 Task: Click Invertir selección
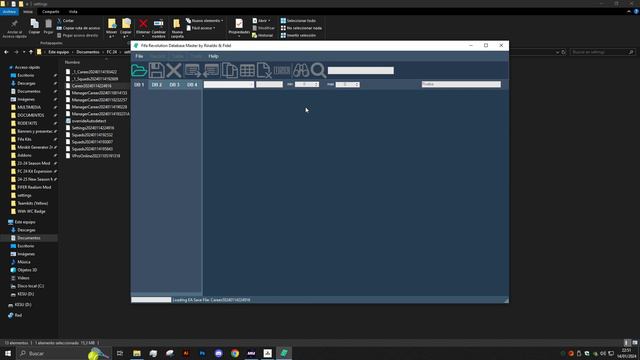click(298, 36)
